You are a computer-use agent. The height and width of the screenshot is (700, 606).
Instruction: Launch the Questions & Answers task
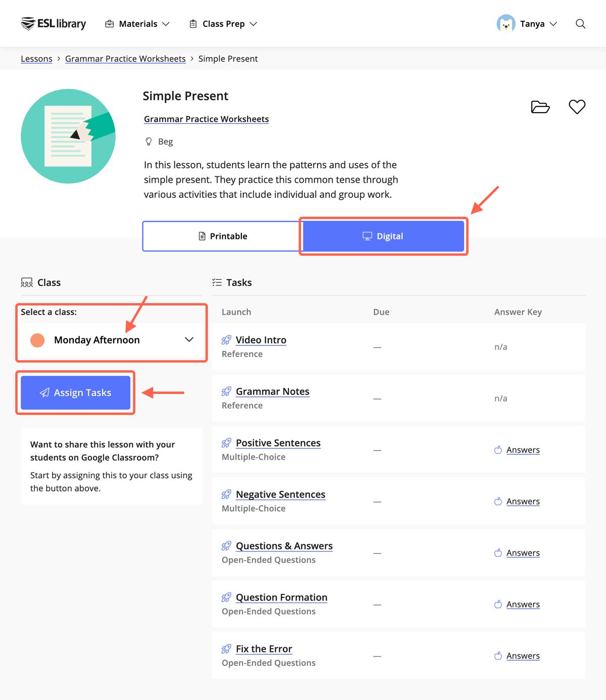tap(284, 546)
